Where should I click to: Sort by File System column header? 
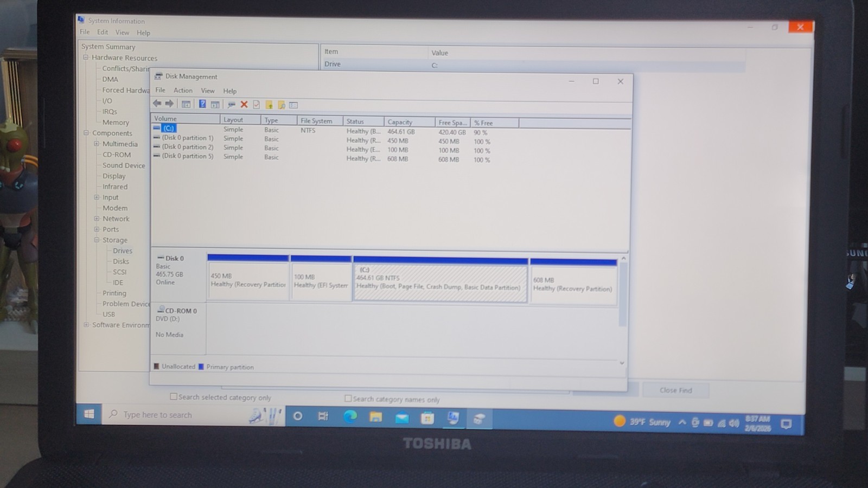(320, 120)
